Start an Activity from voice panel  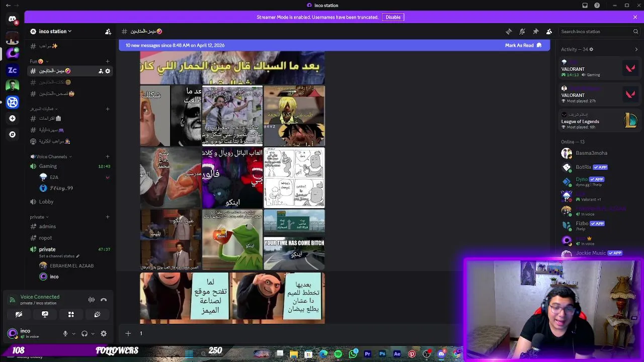[71, 314]
